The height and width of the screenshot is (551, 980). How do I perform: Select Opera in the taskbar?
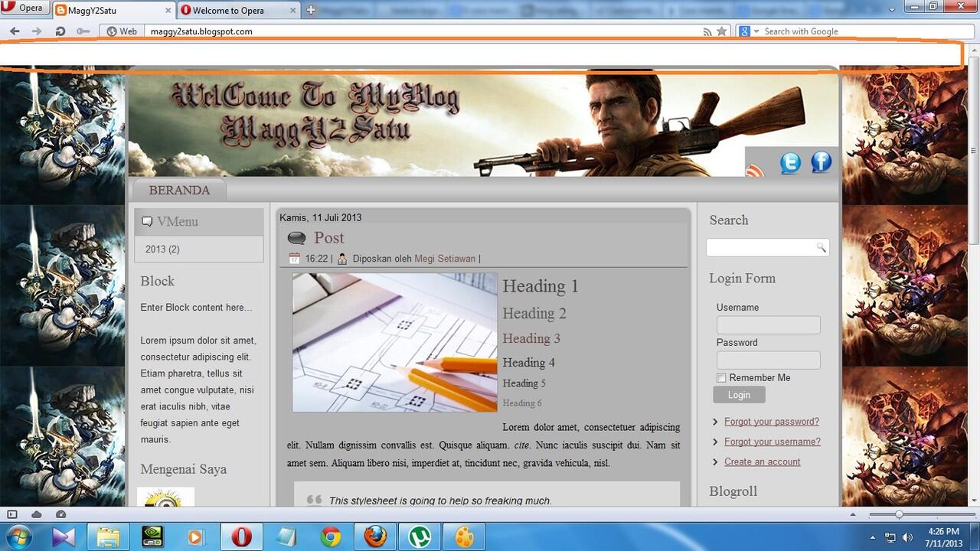coord(241,536)
